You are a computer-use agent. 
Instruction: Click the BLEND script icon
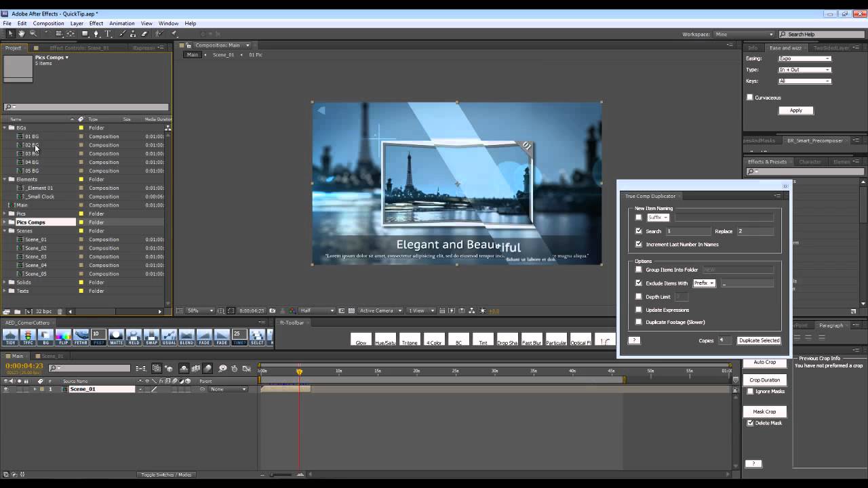(186, 338)
